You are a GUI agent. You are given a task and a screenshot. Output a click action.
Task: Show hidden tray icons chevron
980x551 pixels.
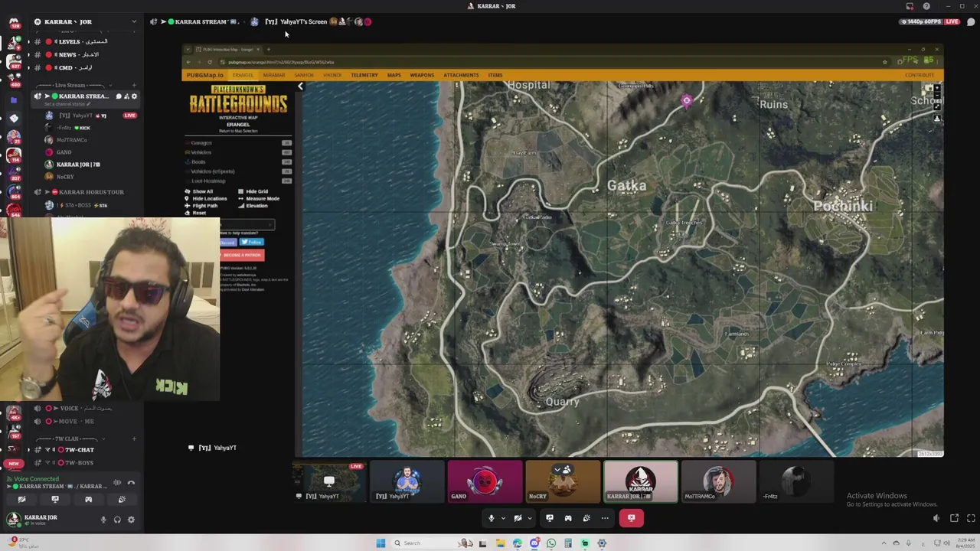[884, 543]
